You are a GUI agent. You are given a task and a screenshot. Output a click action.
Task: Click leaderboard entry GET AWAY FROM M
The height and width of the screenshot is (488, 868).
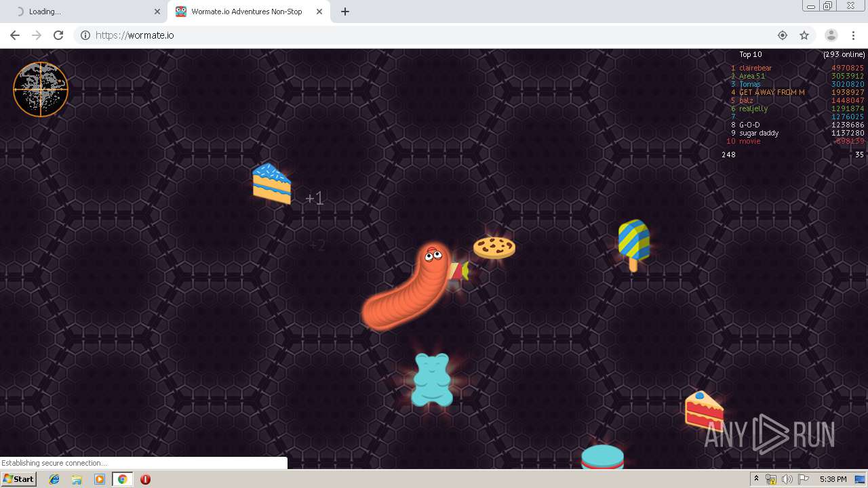click(772, 92)
